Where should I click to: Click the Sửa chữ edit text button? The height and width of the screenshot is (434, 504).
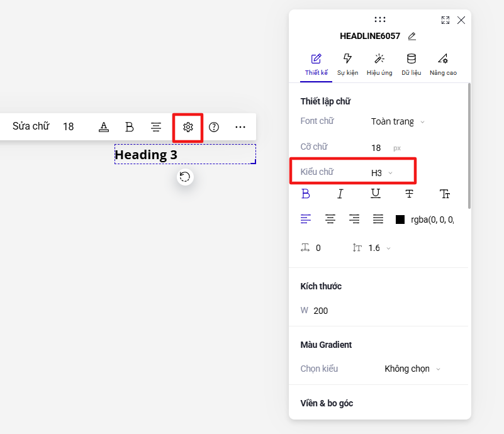31,126
